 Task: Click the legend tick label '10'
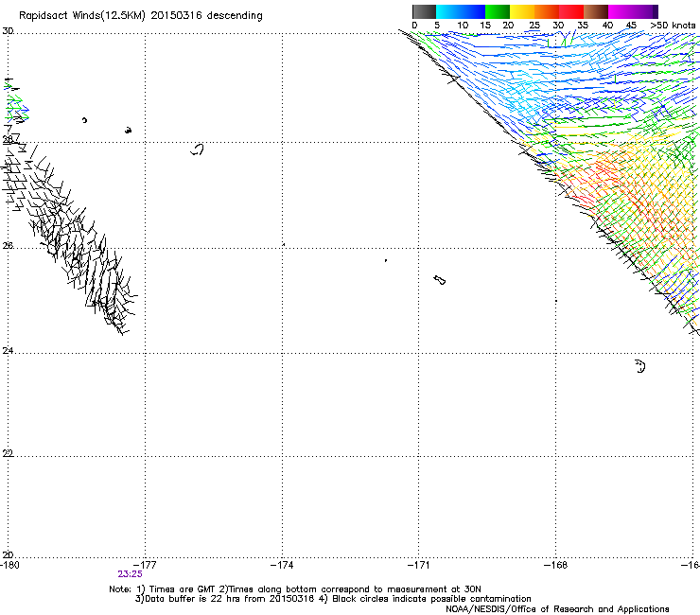[x=463, y=26]
